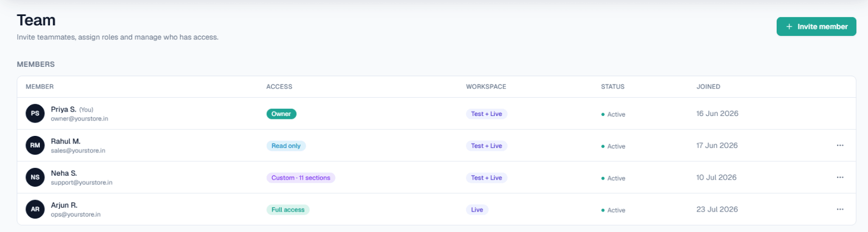Click the PS avatar for Priya S.
Viewport: 868px width, 232px height.
(x=35, y=114)
